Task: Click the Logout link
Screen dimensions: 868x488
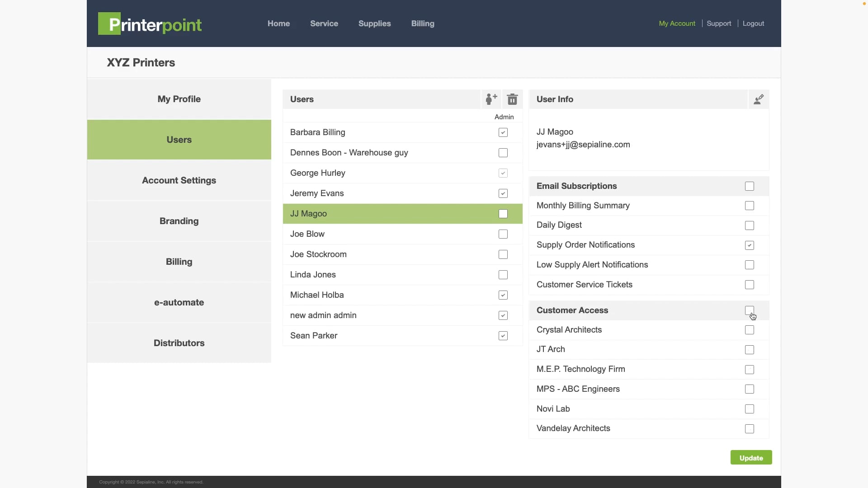Action: click(753, 23)
